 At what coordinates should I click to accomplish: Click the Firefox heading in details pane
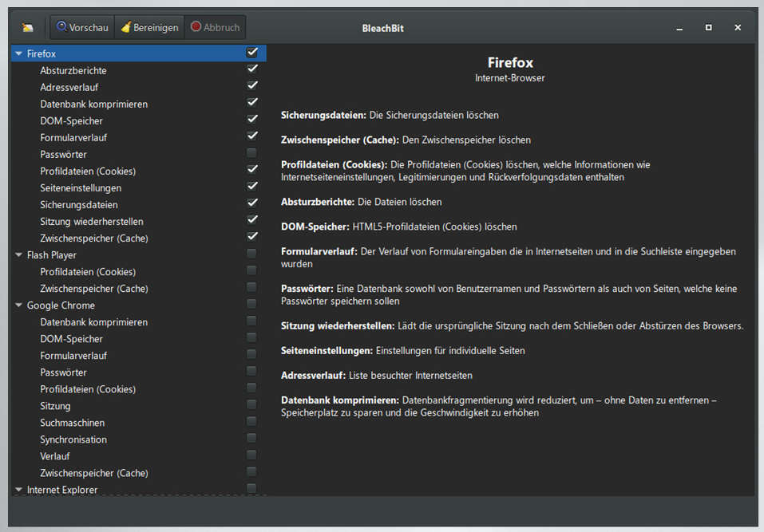[x=510, y=62]
